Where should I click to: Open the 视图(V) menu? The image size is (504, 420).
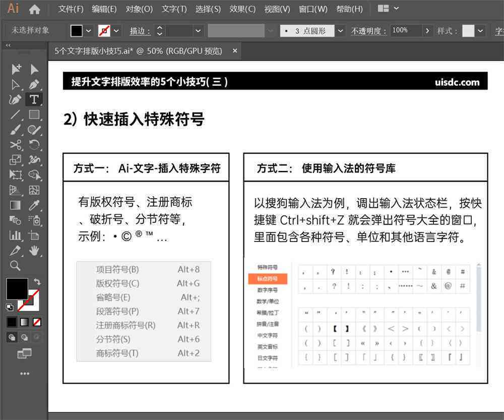coord(277,9)
